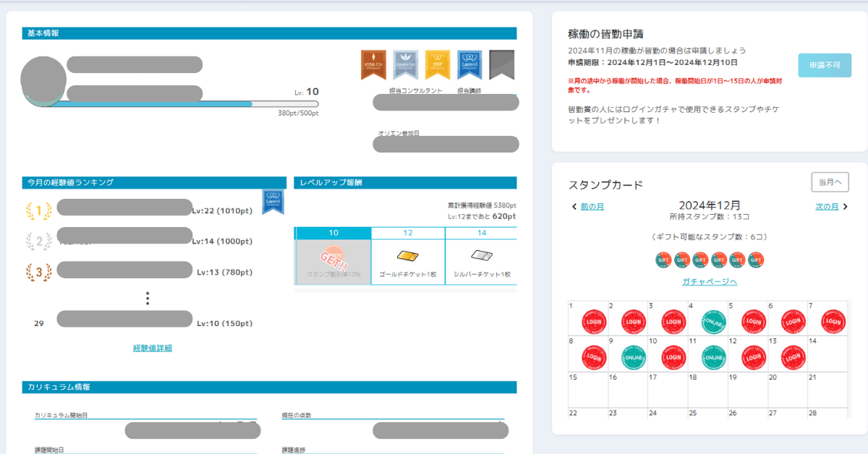Go to previous month with left chevron

(x=574, y=207)
